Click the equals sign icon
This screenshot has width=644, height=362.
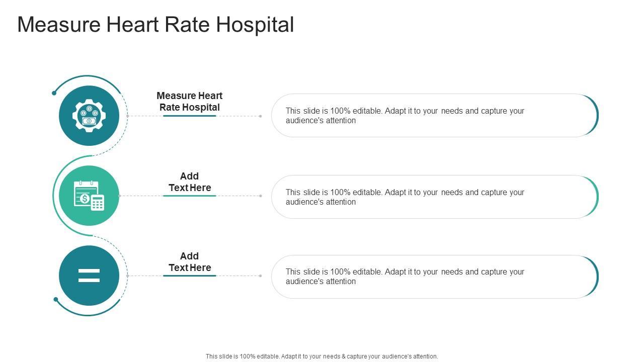coord(89,276)
